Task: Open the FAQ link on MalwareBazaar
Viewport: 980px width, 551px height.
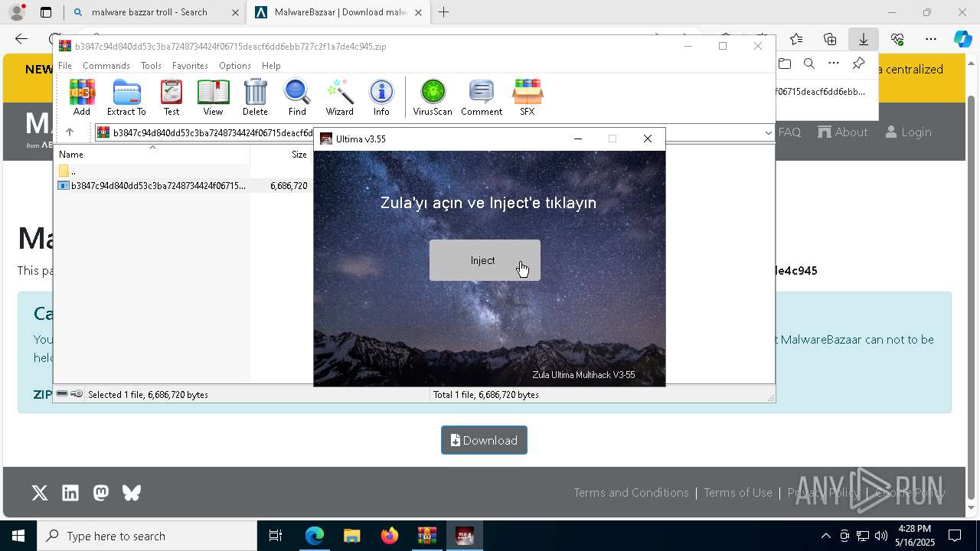Action: tap(789, 132)
